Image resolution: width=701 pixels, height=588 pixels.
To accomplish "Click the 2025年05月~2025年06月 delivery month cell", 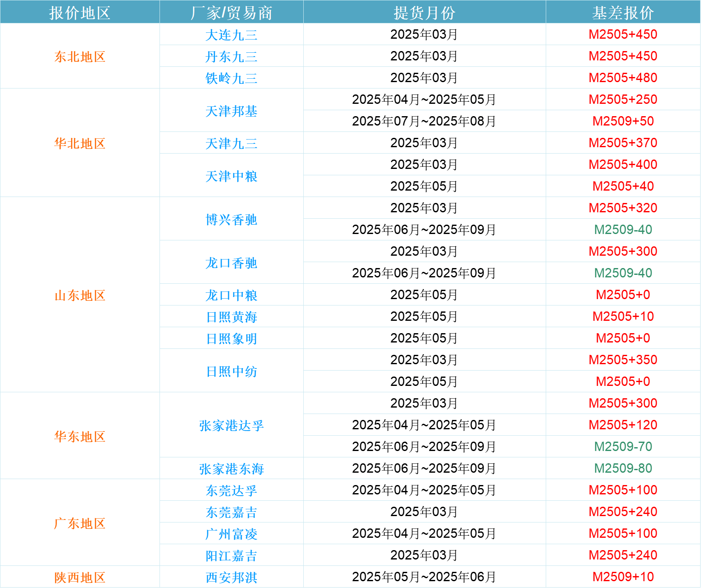I will (424, 577).
